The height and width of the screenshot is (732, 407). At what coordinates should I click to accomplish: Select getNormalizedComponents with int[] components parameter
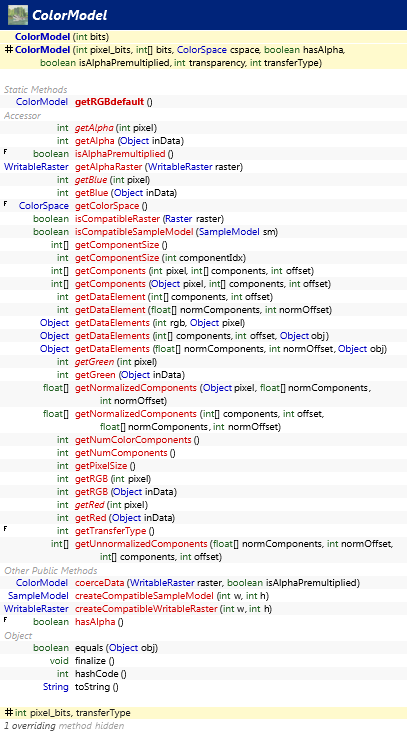pos(199,420)
